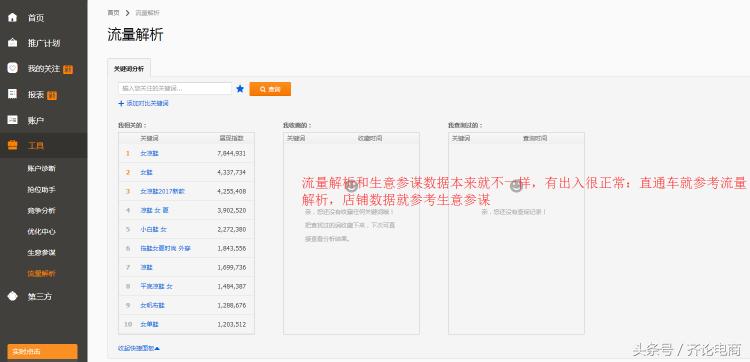Click 展现指数 column header in 我相关的 table
Screen dimensions: 750x362
[231, 138]
